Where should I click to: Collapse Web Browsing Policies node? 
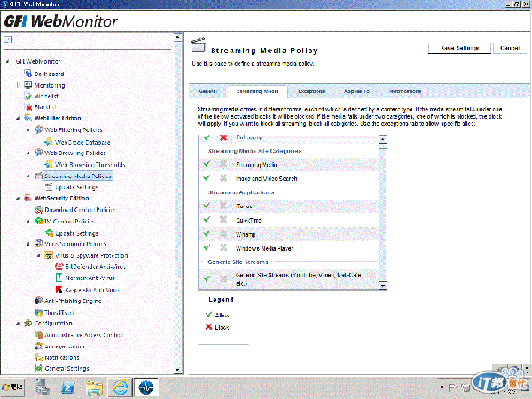[28, 153]
